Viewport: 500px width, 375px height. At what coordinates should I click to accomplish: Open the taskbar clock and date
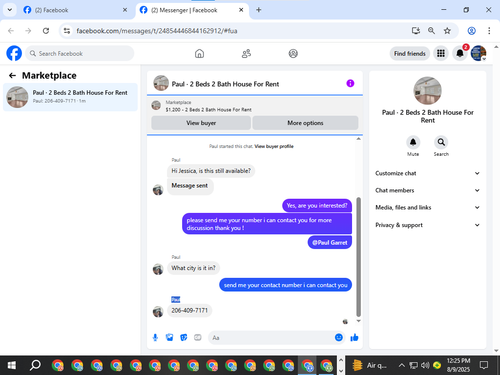click(458, 365)
